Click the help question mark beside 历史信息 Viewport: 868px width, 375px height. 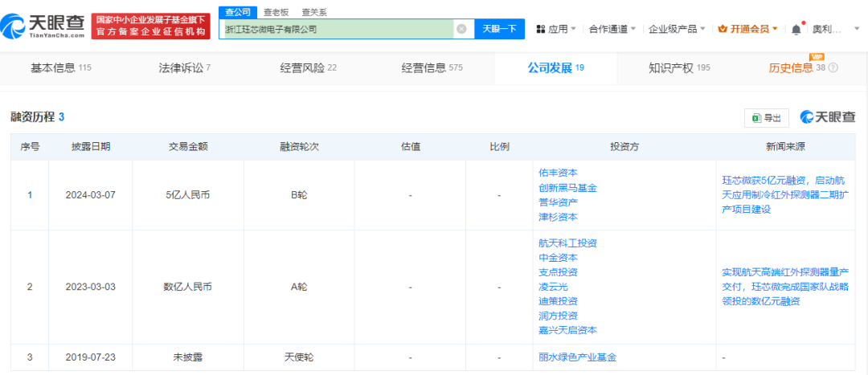coord(833,68)
